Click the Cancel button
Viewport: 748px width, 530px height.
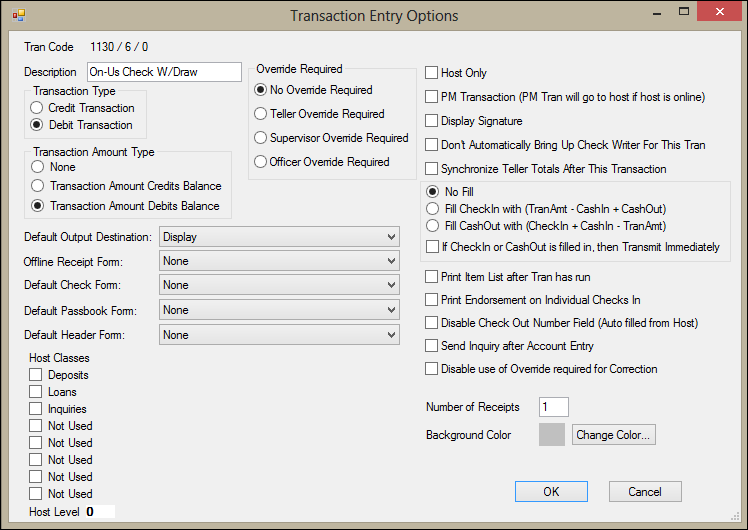coord(645,491)
